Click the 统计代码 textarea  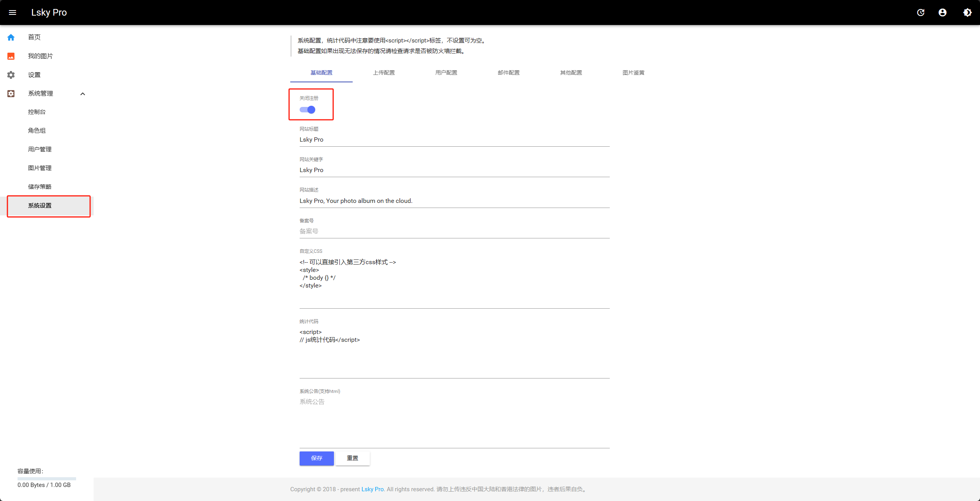[x=454, y=352]
